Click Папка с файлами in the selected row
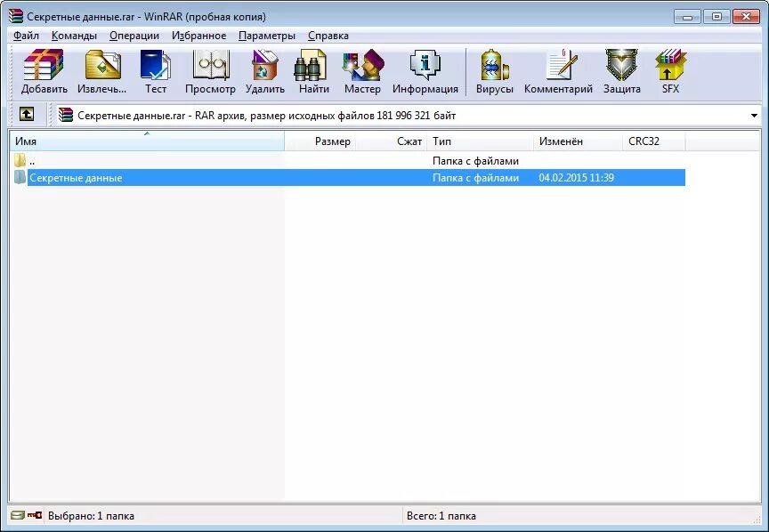Viewport: 769px width, 532px height. [475, 178]
